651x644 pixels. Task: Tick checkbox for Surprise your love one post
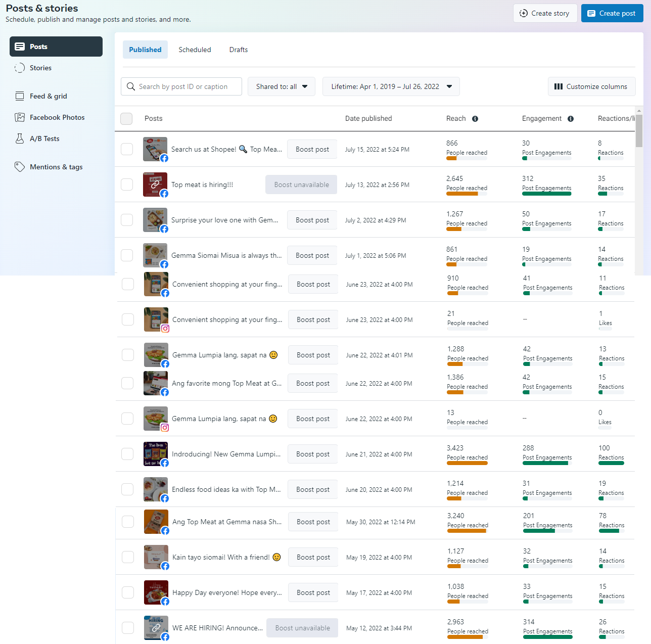[x=127, y=220]
